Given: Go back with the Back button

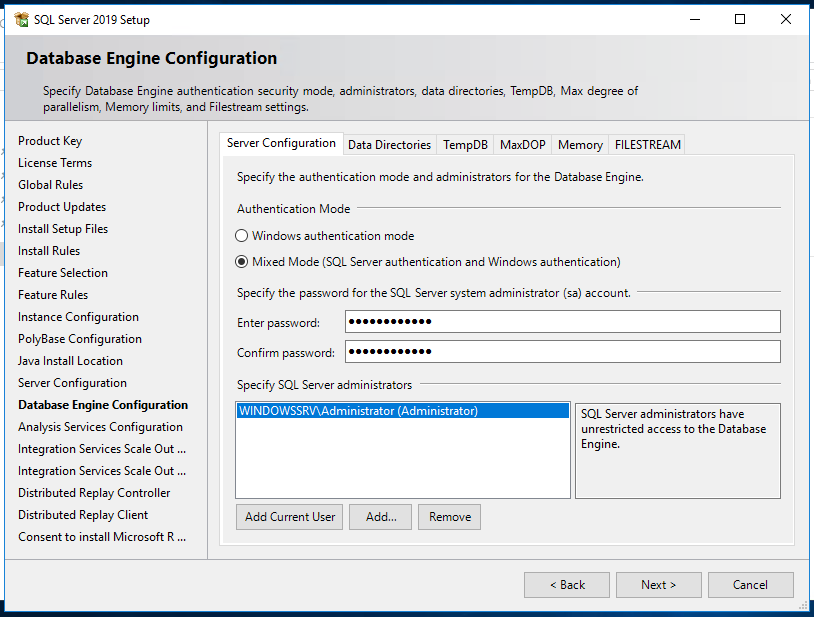Looking at the screenshot, I should pyautogui.click(x=567, y=585).
